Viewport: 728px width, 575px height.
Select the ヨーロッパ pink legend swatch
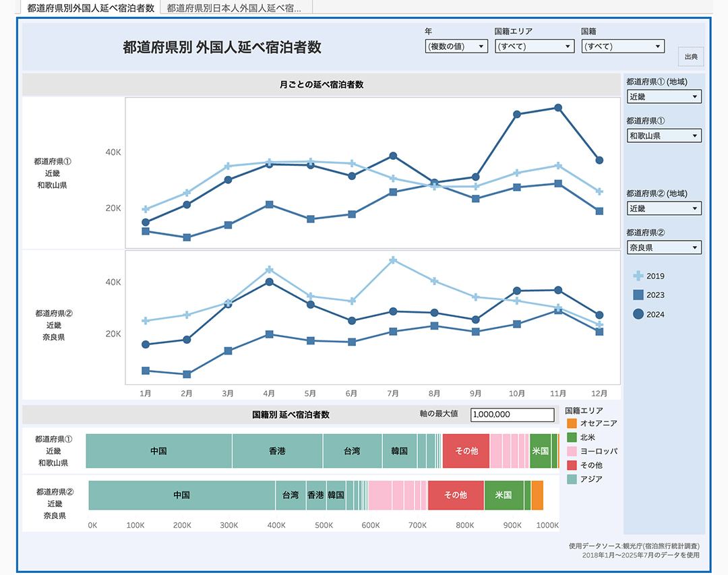572,451
